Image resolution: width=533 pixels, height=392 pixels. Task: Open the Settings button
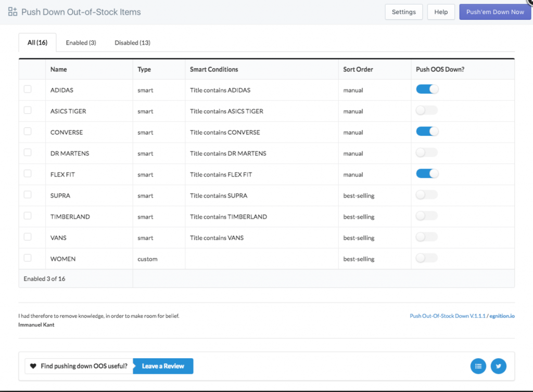[x=404, y=12]
